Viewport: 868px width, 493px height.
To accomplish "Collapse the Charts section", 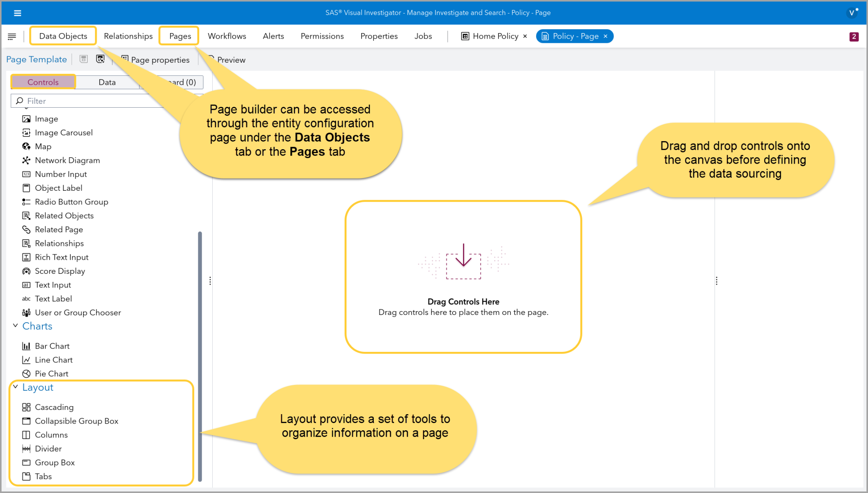I will click(15, 326).
